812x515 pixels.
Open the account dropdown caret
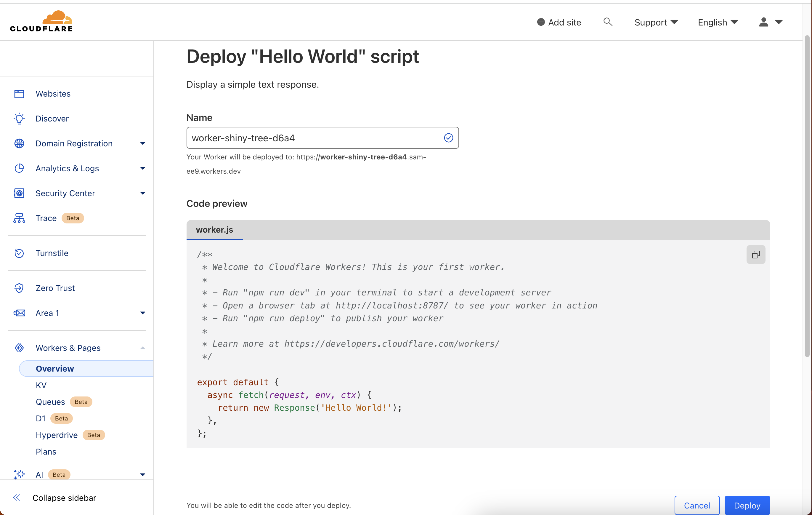pos(779,22)
